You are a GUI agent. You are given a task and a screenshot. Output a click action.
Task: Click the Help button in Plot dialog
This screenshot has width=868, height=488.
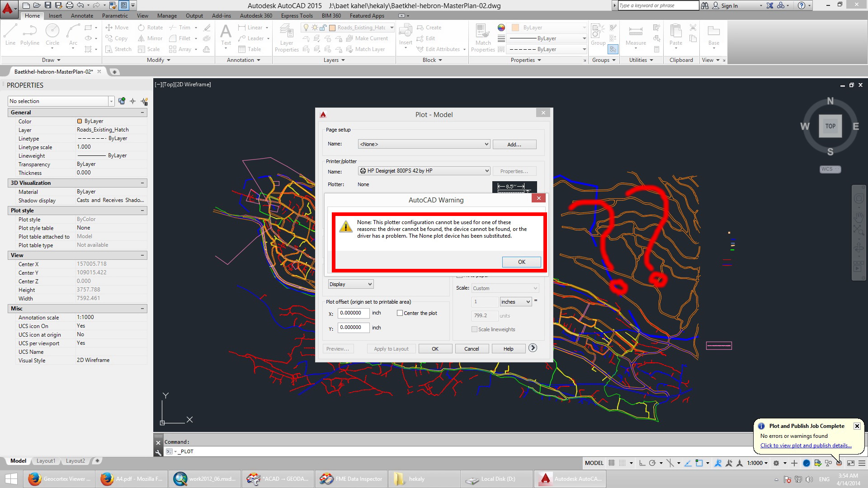508,349
